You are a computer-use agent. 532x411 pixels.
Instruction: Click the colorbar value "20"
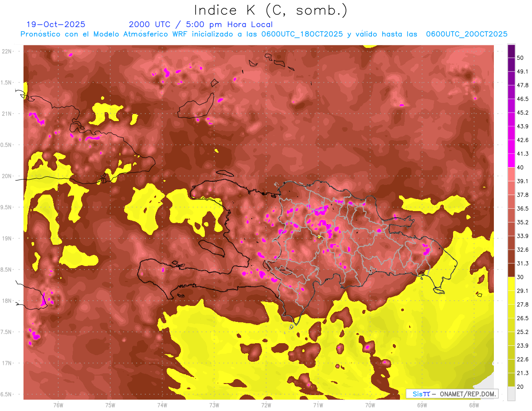pyautogui.click(x=520, y=387)
